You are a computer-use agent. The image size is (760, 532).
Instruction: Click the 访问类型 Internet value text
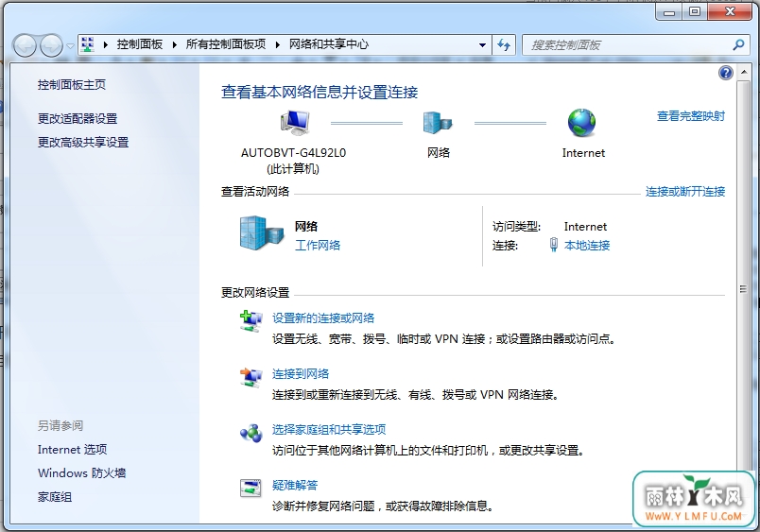pyautogui.click(x=585, y=227)
